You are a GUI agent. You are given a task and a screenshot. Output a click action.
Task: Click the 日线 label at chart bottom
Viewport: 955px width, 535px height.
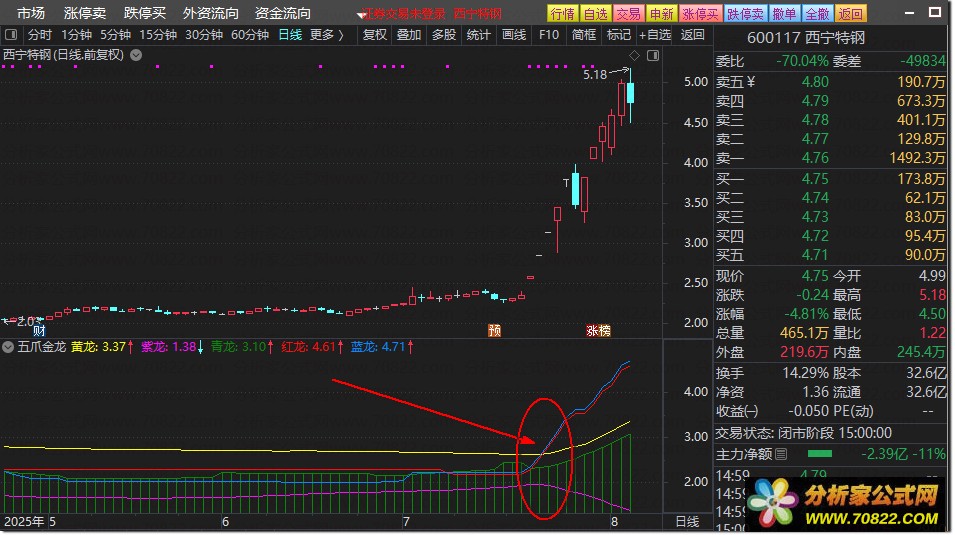[x=688, y=522]
